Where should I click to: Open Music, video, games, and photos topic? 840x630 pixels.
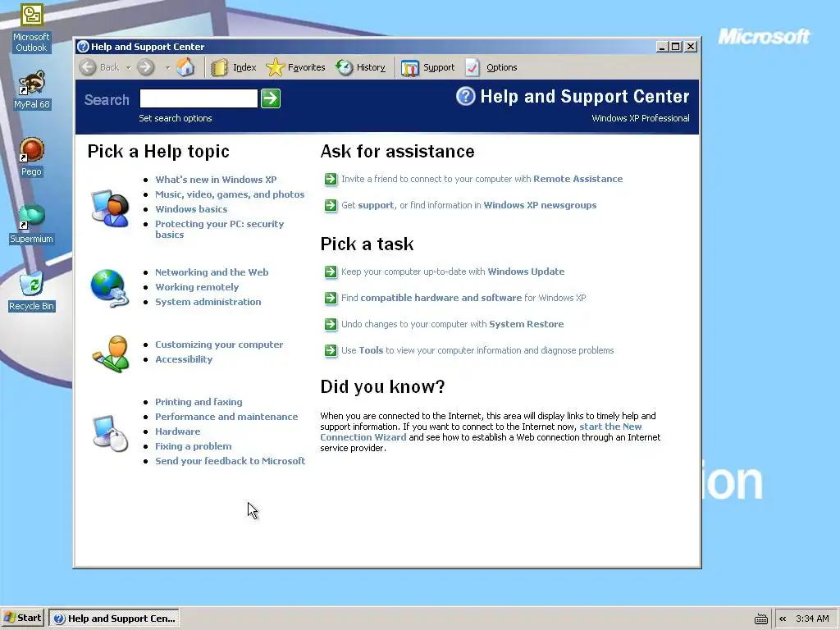(x=230, y=194)
